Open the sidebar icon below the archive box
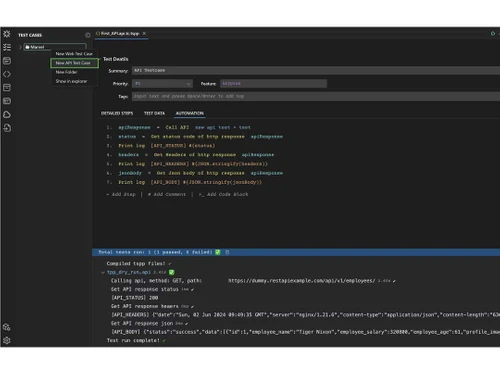This screenshot has width=500, height=375. [x=7, y=101]
